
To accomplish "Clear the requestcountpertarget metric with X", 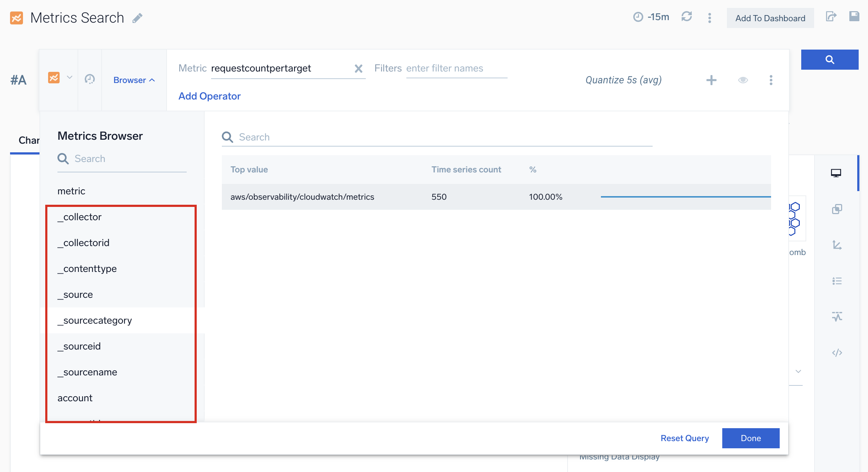I will [358, 69].
